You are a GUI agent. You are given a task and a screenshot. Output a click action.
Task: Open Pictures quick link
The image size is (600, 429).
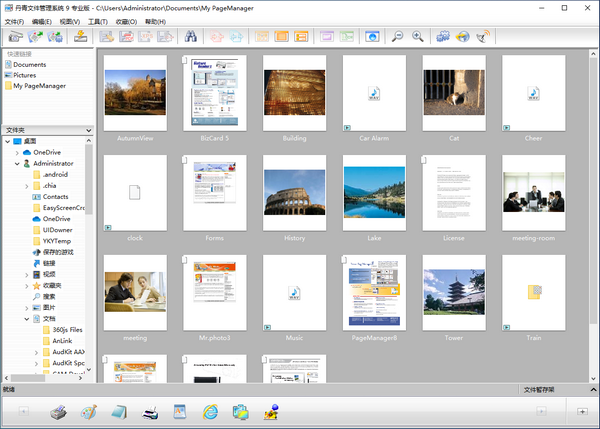pos(20,75)
